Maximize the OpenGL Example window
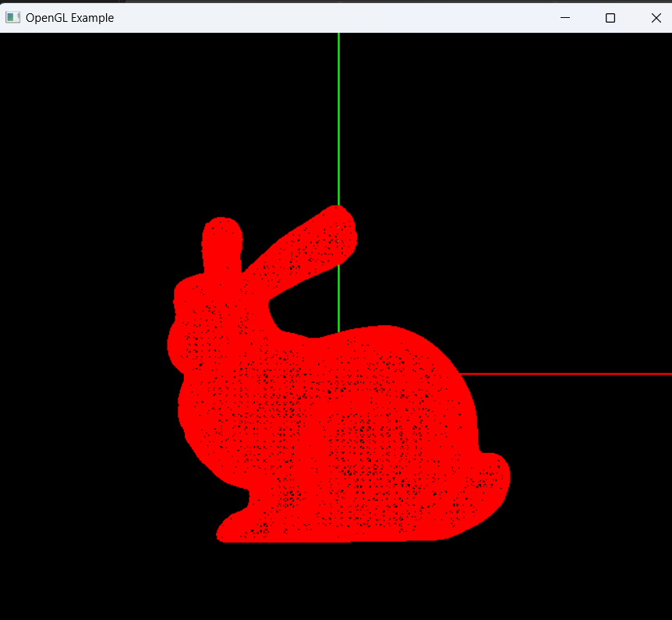The height and width of the screenshot is (620, 672). pyautogui.click(x=610, y=18)
